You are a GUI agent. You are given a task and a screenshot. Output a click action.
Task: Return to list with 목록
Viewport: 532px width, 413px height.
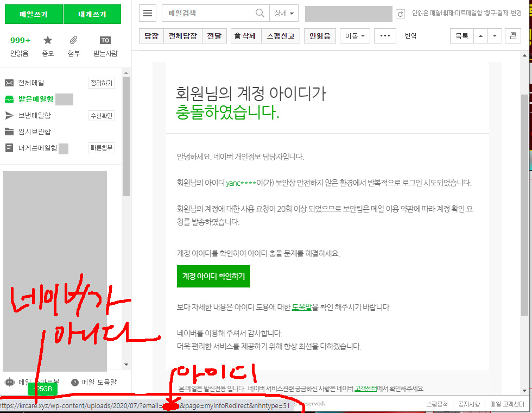pyautogui.click(x=462, y=36)
